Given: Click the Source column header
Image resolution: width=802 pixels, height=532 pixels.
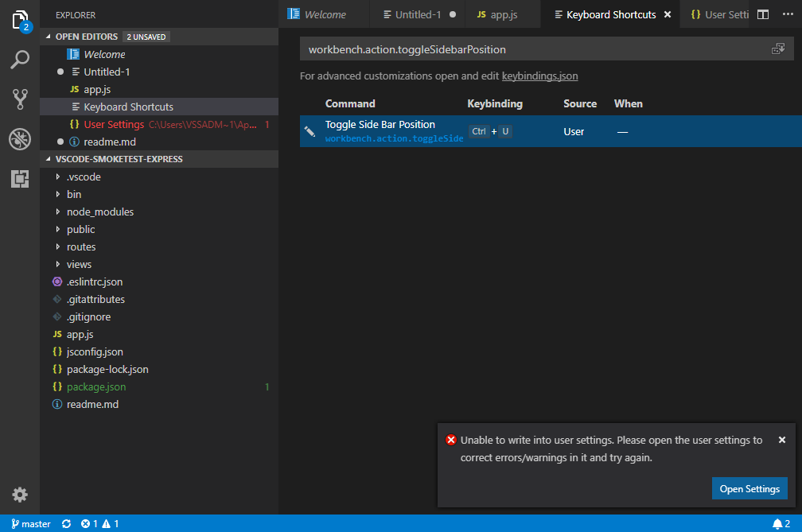Looking at the screenshot, I should [x=580, y=103].
